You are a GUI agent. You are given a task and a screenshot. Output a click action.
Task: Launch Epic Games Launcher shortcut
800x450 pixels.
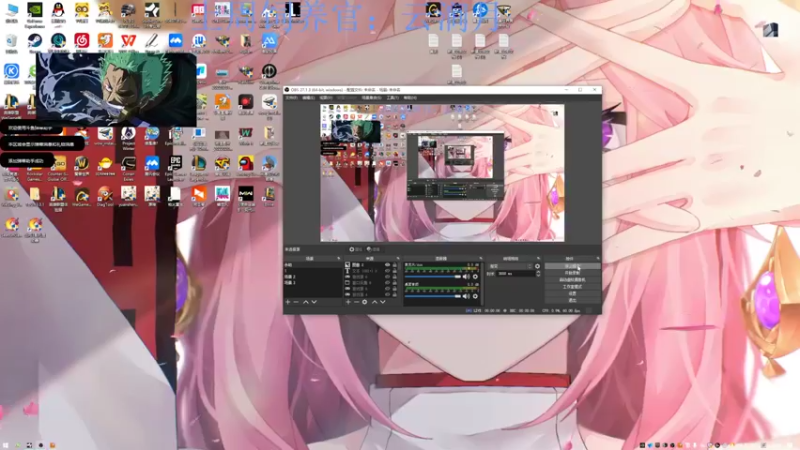click(x=175, y=166)
